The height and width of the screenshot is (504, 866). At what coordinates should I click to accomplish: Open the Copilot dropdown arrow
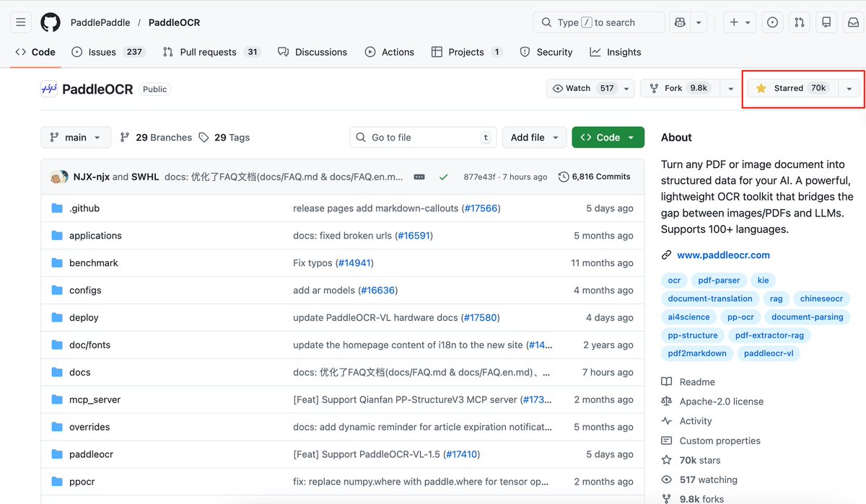point(699,22)
